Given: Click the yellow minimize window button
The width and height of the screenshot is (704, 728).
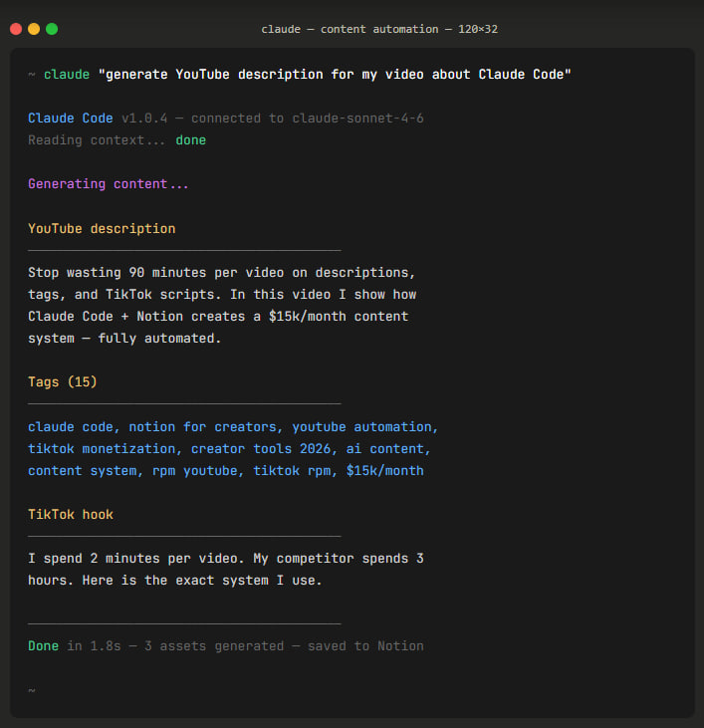Looking at the screenshot, I should [34, 29].
